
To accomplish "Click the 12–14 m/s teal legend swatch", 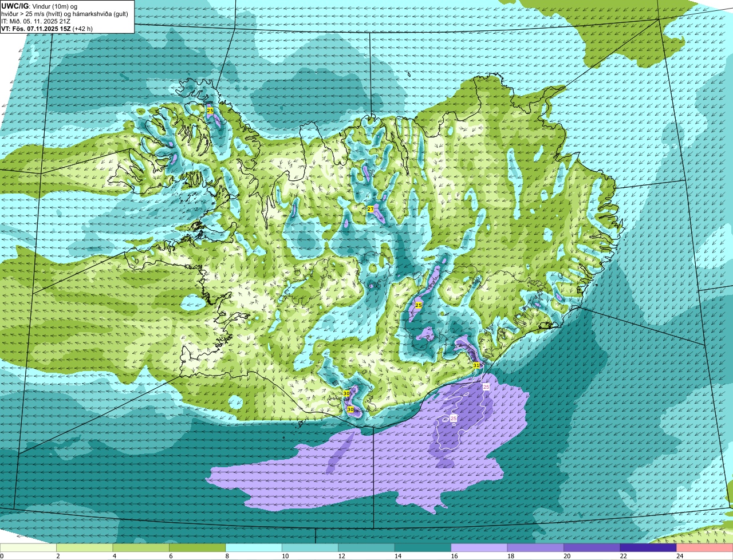I will coord(366,547).
